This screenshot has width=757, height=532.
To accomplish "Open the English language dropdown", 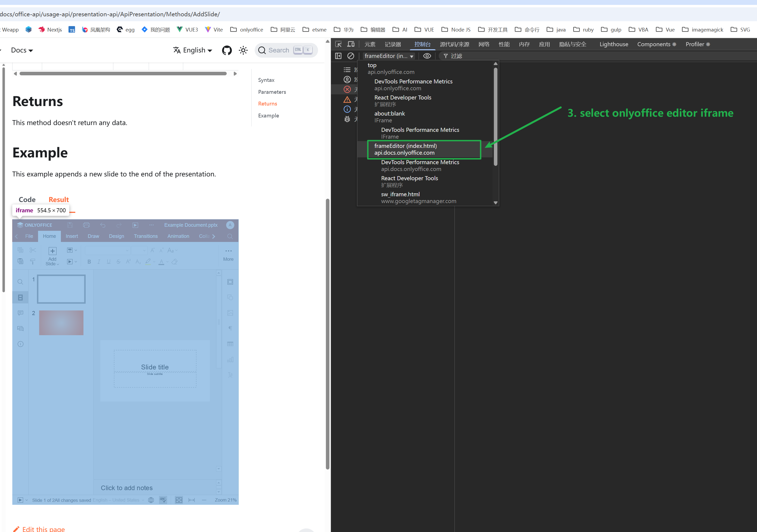I will pyautogui.click(x=192, y=50).
